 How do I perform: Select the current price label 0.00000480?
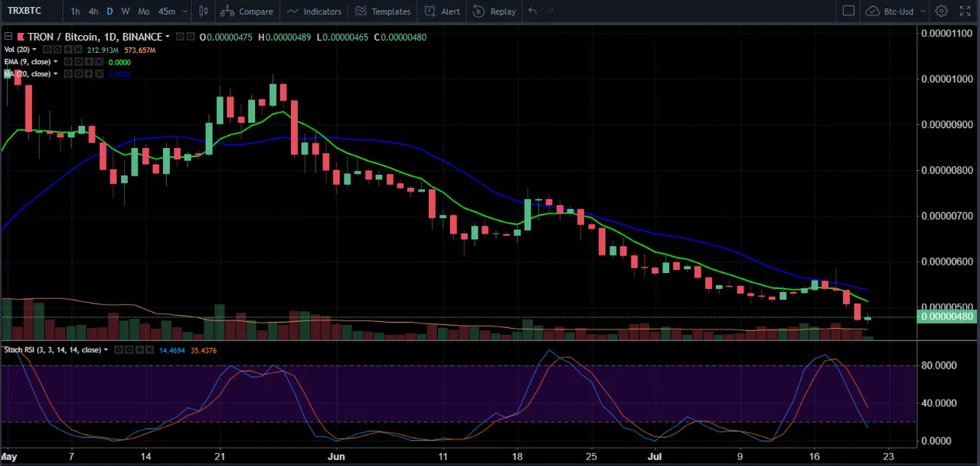(947, 317)
